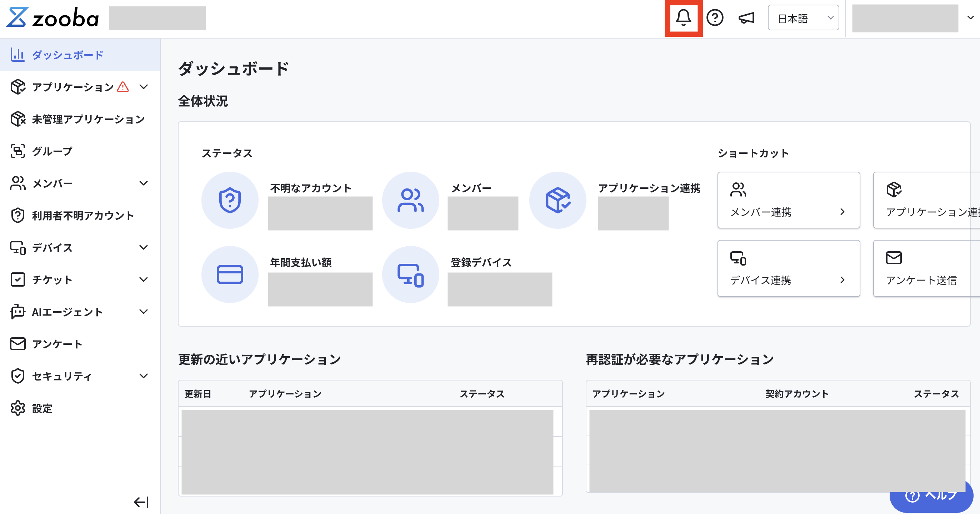Click the members people icon in sidebar
980x514 pixels.
pos(17,183)
